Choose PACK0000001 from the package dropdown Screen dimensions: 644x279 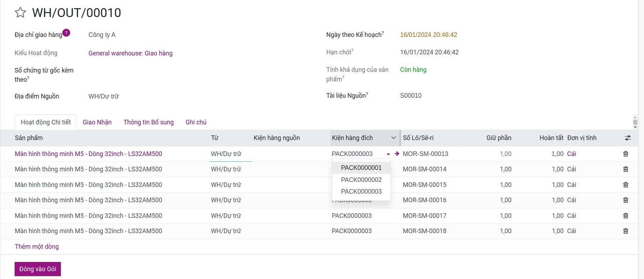tap(361, 168)
